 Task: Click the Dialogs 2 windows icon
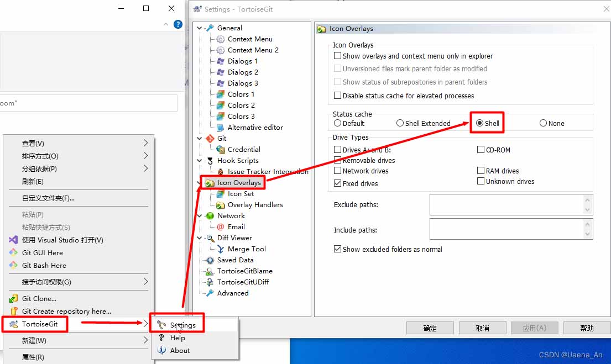(x=221, y=72)
